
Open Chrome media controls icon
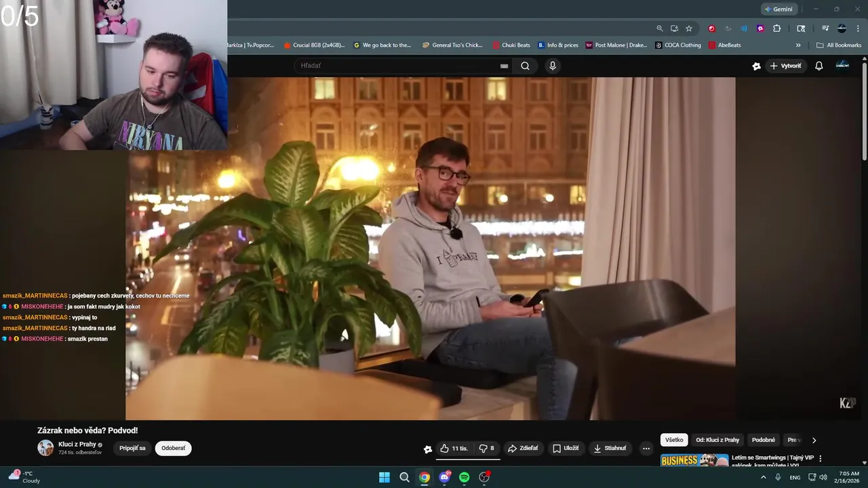[825, 28]
